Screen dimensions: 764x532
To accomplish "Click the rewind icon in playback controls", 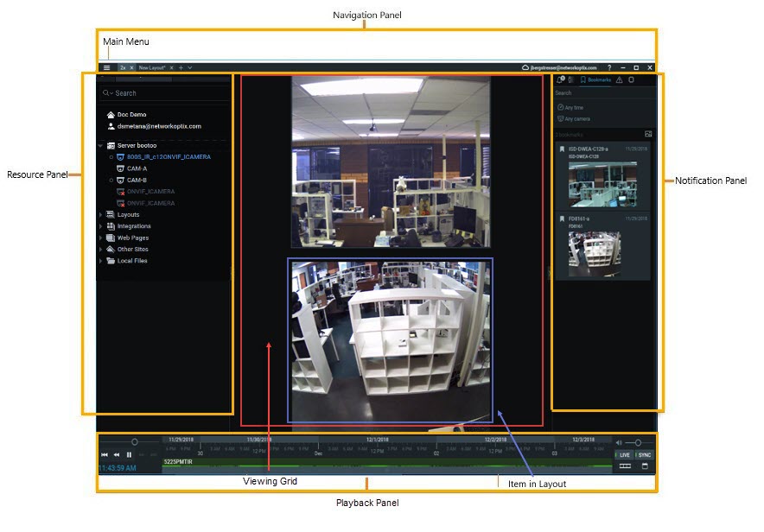I will [117, 455].
